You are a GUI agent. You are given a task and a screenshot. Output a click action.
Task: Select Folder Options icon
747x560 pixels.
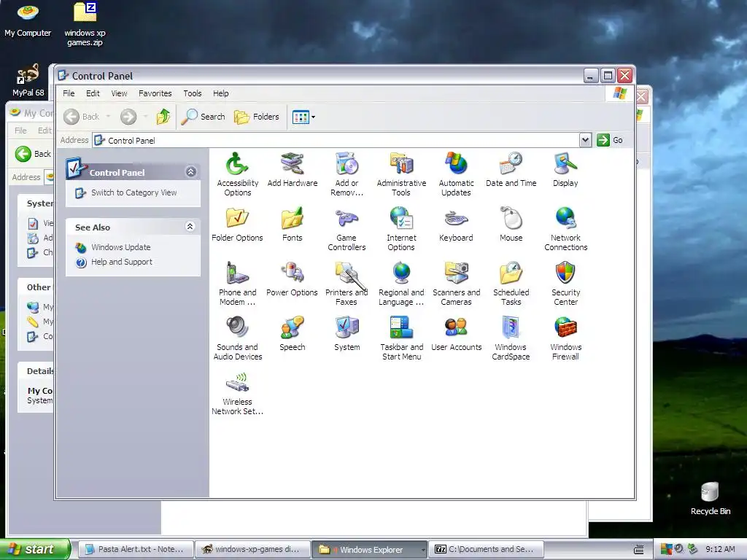pos(237,225)
